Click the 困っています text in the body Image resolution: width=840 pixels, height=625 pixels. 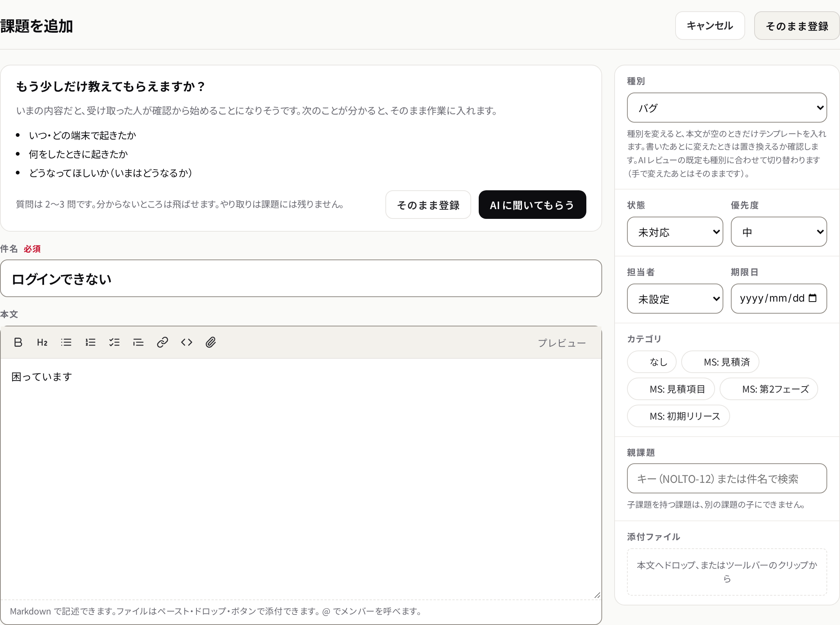pyautogui.click(x=42, y=377)
